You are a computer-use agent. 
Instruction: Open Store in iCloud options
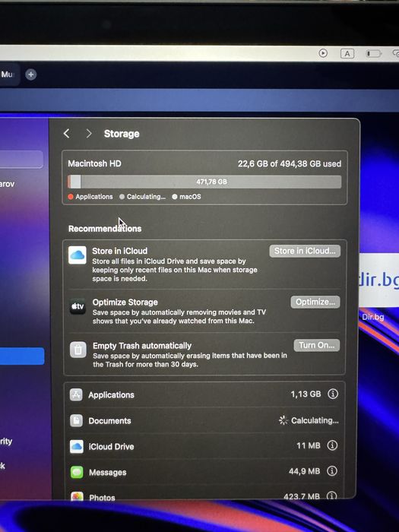pyautogui.click(x=305, y=251)
